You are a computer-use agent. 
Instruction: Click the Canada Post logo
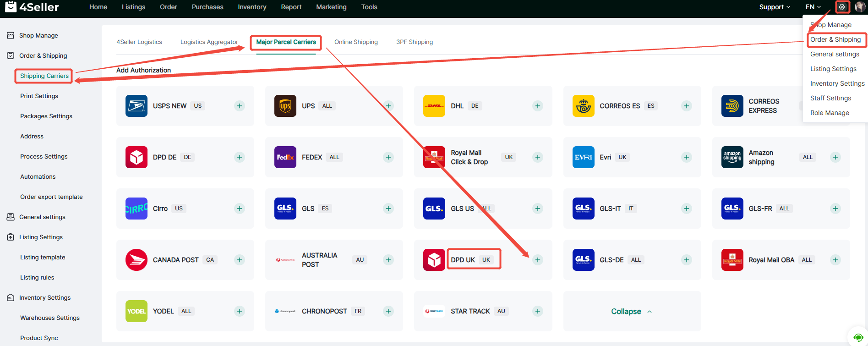point(136,260)
